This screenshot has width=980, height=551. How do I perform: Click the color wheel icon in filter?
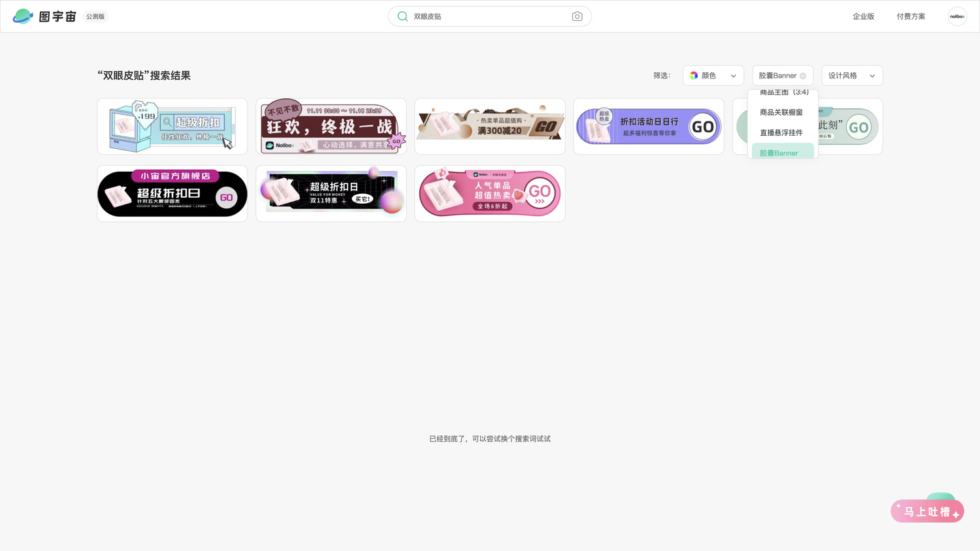[694, 76]
